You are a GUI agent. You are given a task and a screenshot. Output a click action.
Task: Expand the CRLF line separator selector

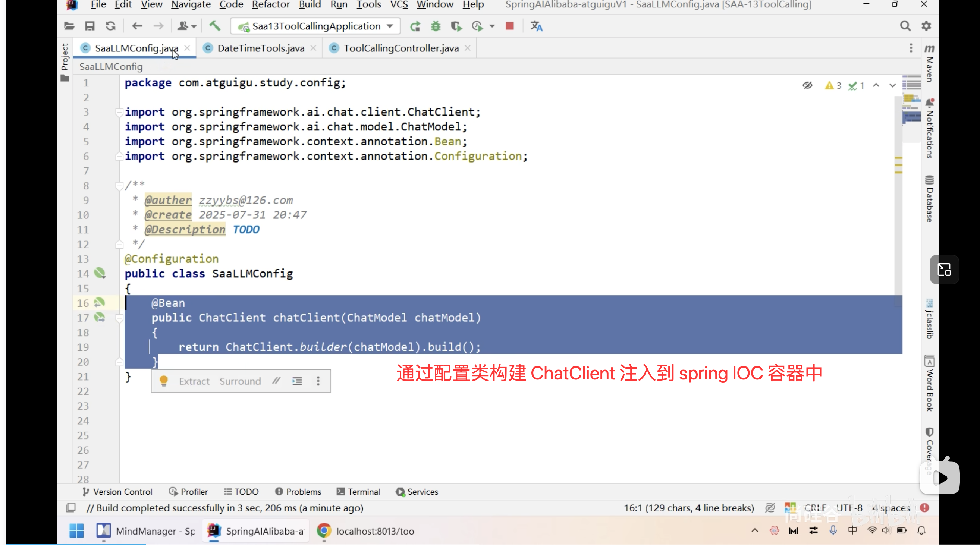pyautogui.click(x=815, y=508)
